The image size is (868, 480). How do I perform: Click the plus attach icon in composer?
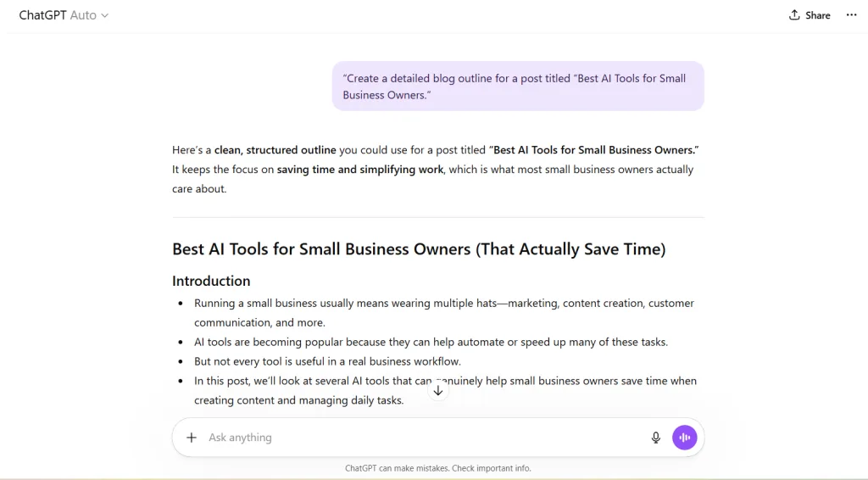point(192,438)
